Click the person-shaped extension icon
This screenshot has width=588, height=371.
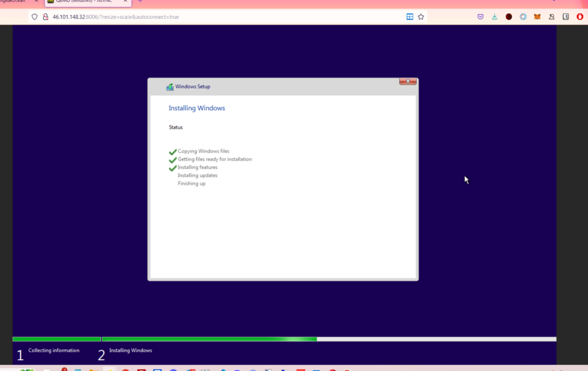click(x=552, y=17)
